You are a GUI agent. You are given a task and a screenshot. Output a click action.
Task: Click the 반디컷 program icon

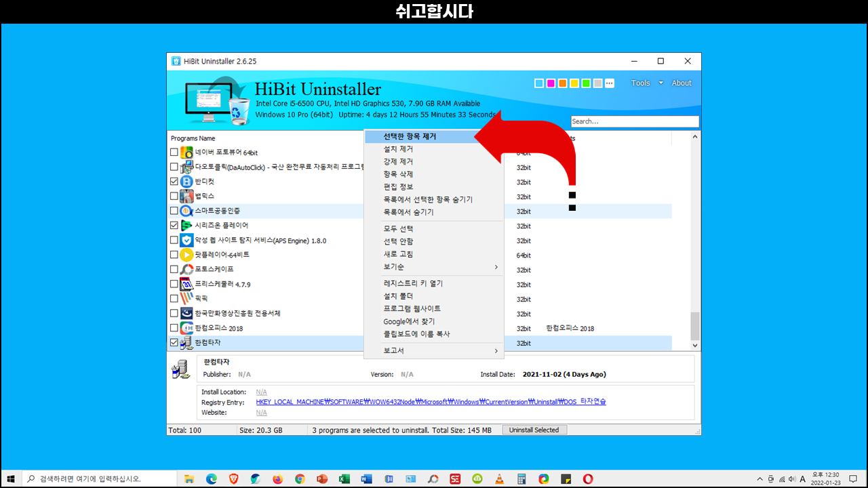pos(186,182)
